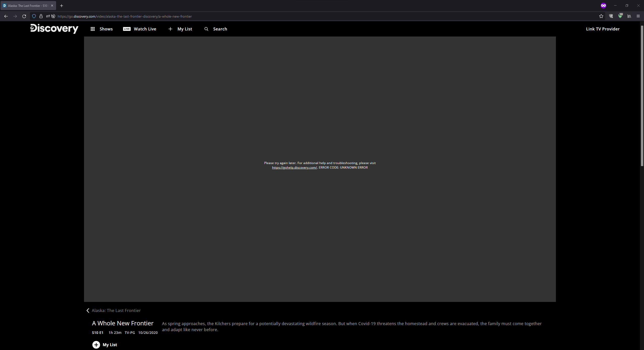The width and height of the screenshot is (644, 350).
Task: Open the gohelp.discovery.com help link
Action: [294, 168]
